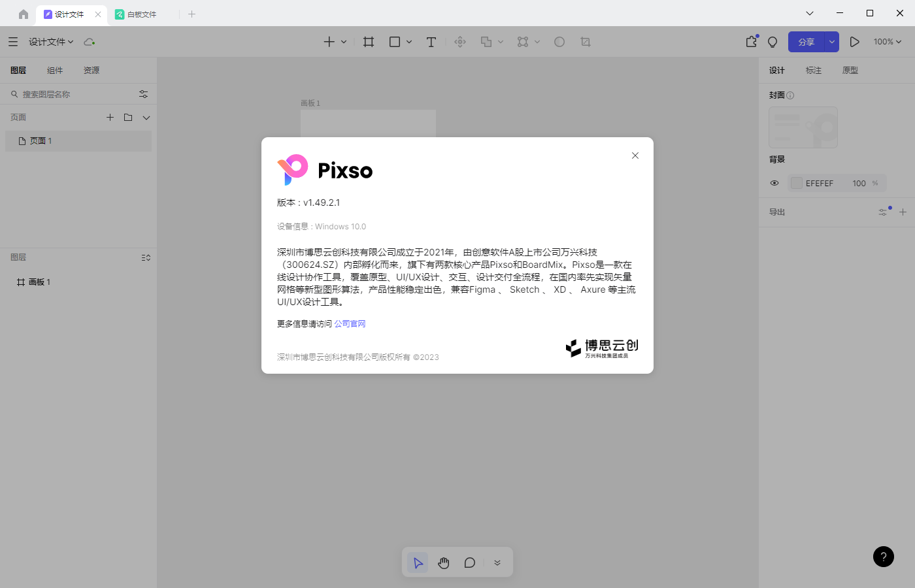Click the cover thumbnail image

[803, 127]
